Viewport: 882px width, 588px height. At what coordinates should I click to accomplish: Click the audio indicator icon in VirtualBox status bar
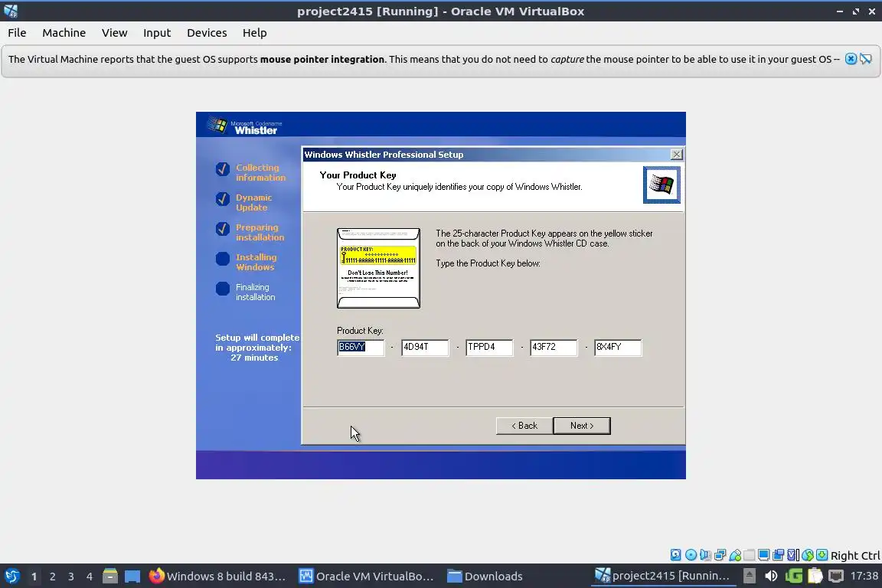[705, 555]
